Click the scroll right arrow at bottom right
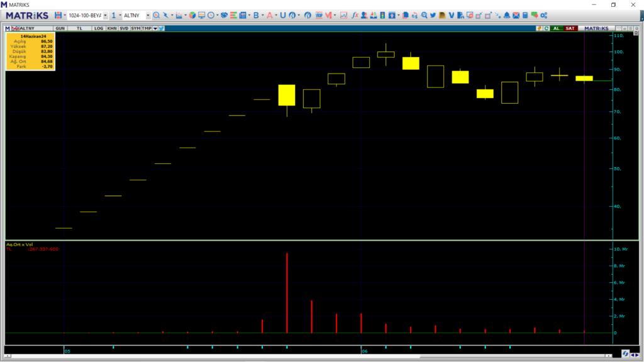 (637, 355)
